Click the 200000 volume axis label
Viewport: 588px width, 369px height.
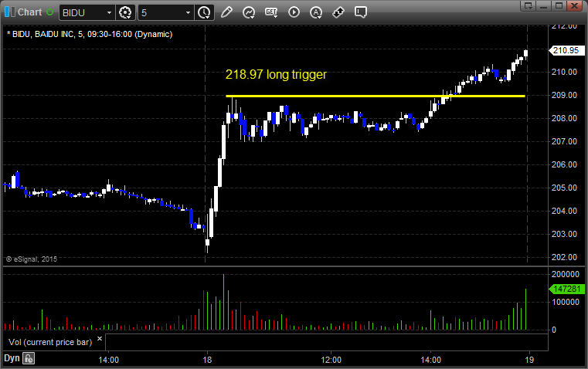click(x=566, y=274)
